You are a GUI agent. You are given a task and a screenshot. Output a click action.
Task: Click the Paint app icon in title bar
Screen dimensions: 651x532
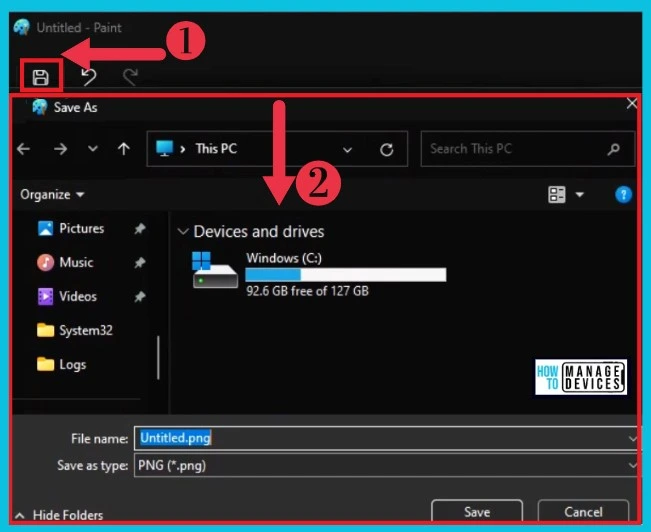tap(22, 27)
